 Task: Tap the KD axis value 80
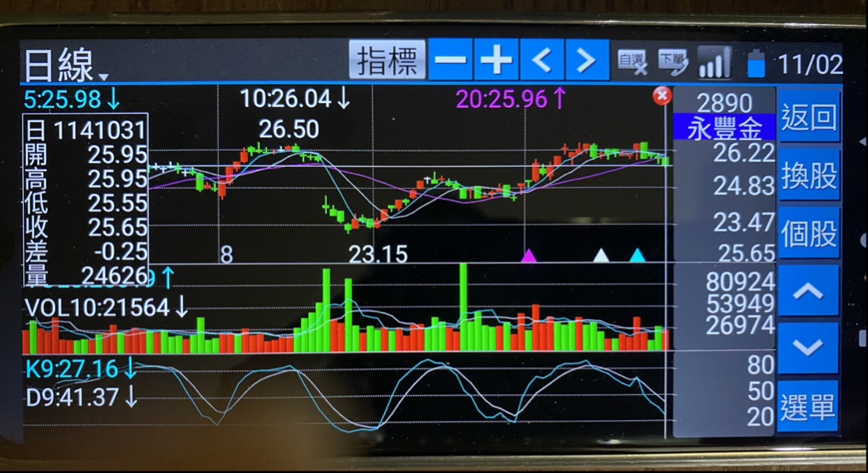760,365
